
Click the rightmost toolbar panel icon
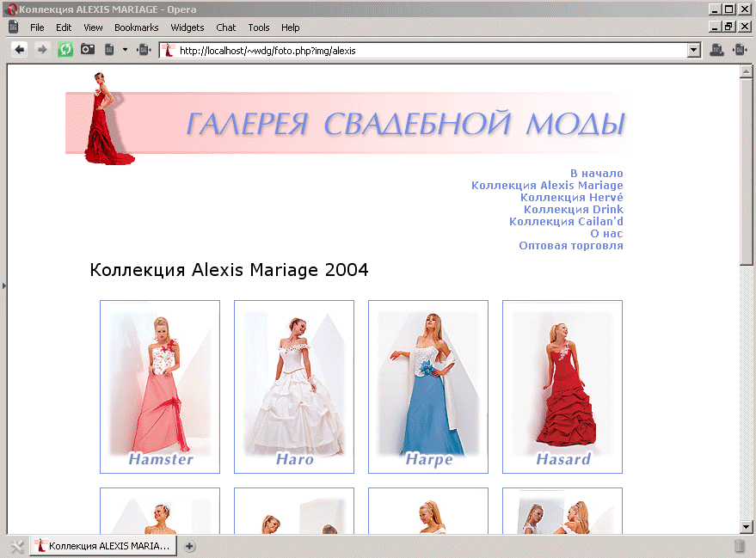click(740, 50)
